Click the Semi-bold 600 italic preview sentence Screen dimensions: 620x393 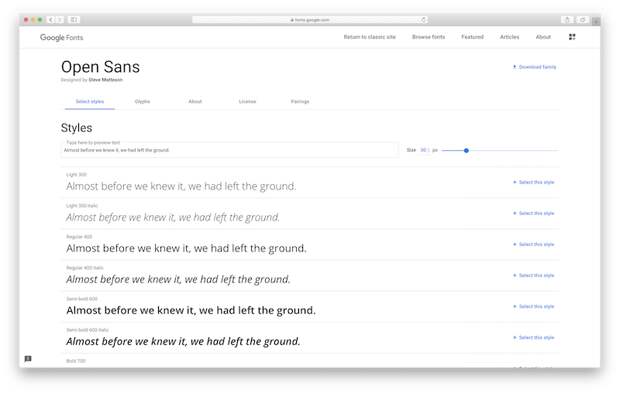pos(183,342)
